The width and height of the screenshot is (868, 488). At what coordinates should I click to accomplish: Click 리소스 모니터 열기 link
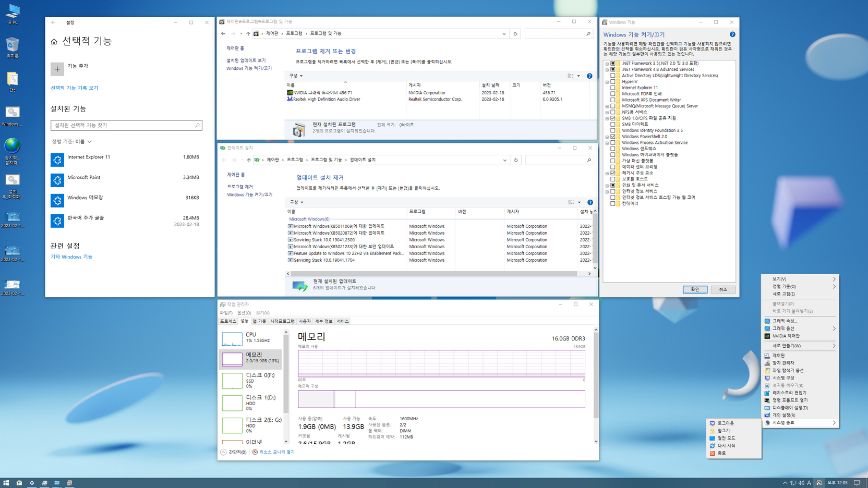point(276,452)
